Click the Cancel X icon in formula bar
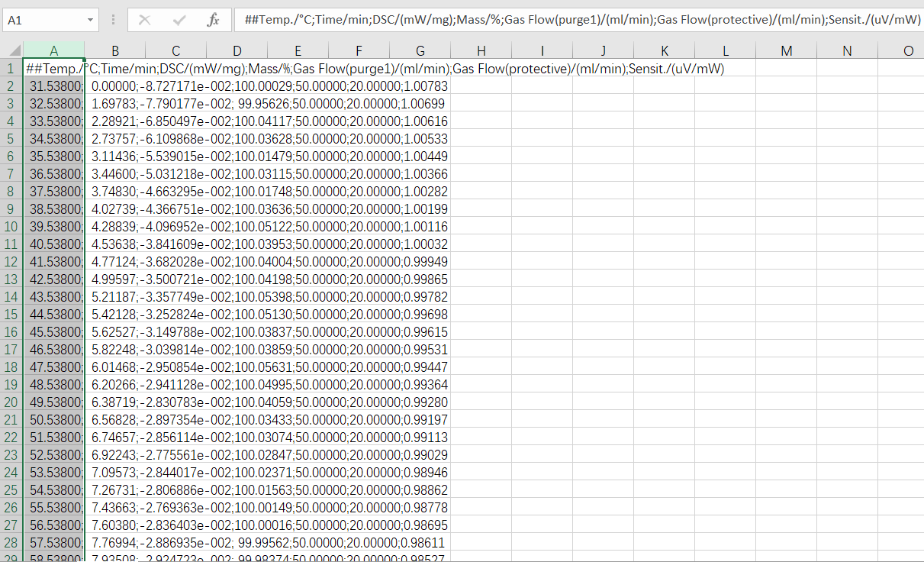924x562 pixels. click(x=145, y=21)
